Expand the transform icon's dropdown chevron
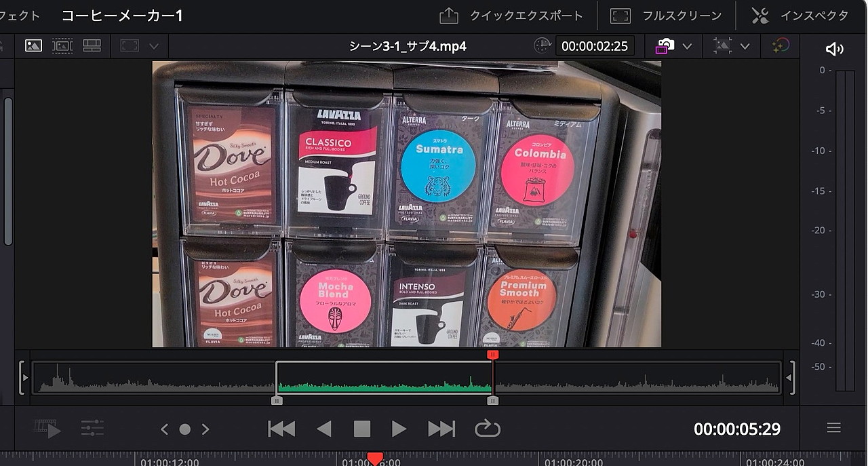The width and height of the screenshot is (868, 466). coord(746,45)
